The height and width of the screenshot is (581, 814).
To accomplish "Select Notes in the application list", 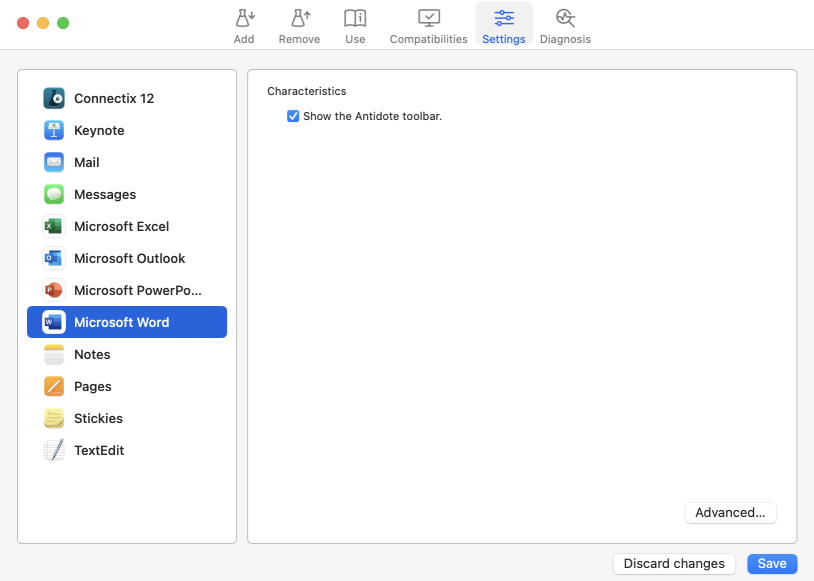I will (92, 354).
